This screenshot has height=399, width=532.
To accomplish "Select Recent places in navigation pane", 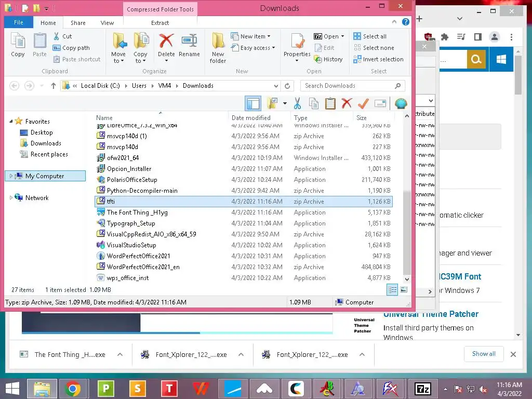I will 49,154.
